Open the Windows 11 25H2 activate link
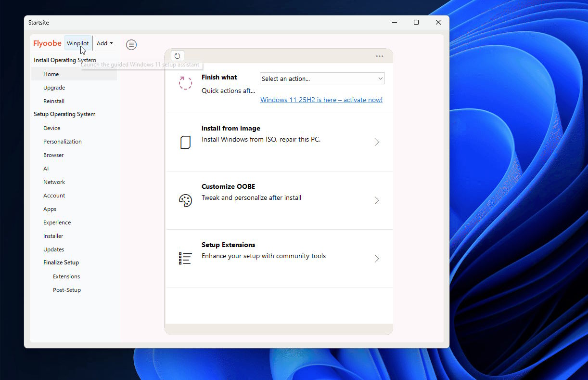Image resolution: width=588 pixels, height=380 pixels. pyautogui.click(x=321, y=100)
